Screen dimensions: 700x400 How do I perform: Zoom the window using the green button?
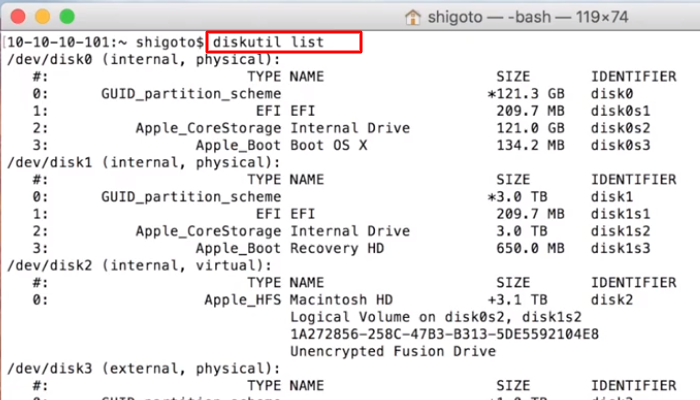66,17
